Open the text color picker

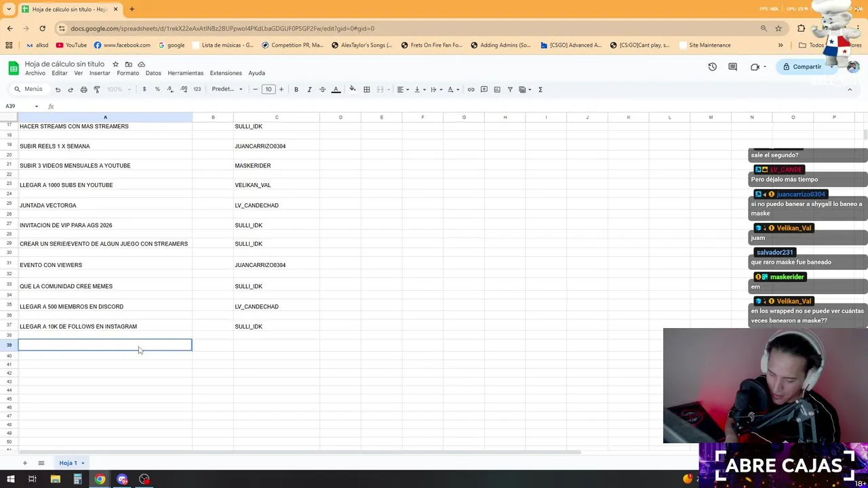(336, 89)
